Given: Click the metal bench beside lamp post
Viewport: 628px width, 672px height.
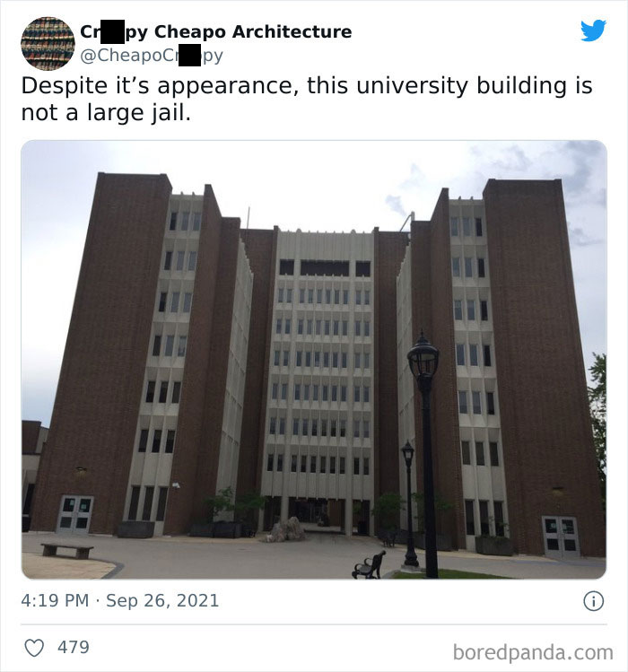Looking at the screenshot, I should point(369,565).
